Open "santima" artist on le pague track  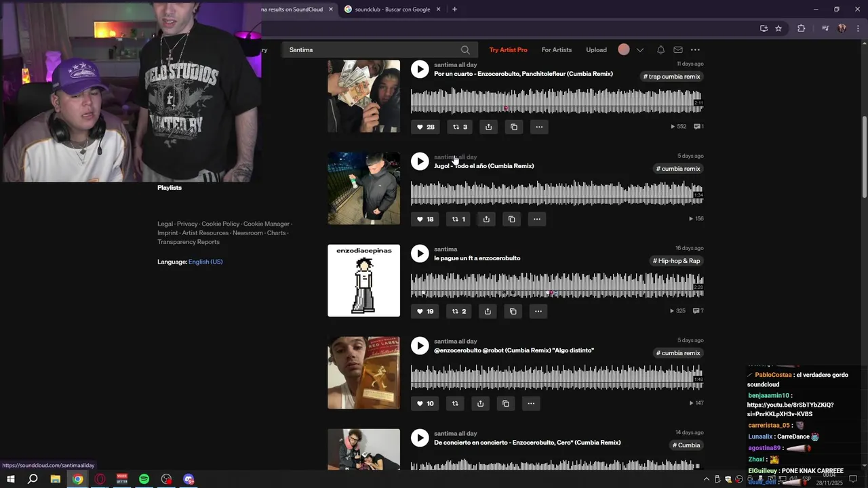coord(446,249)
